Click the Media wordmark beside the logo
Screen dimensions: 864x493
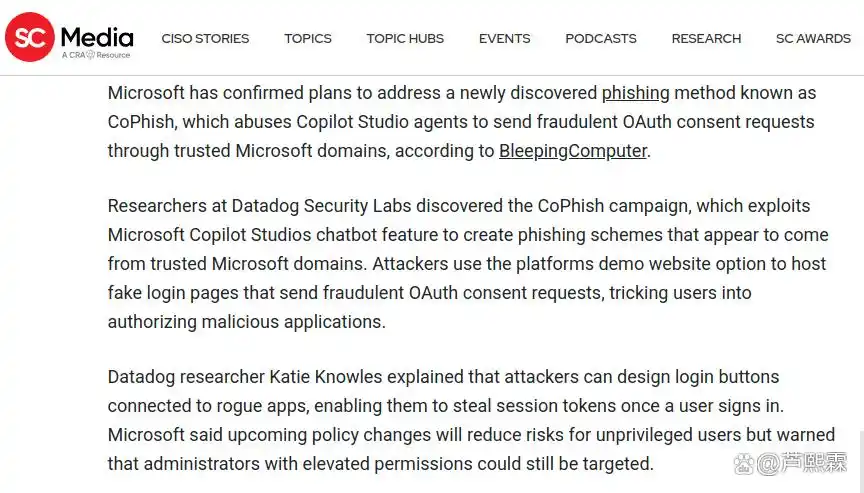click(97, 37)
